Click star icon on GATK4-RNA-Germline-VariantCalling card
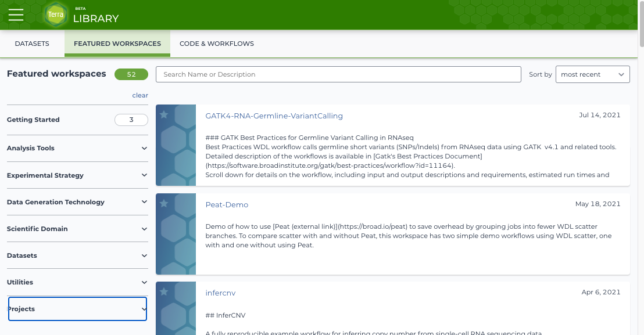Viewport: 644px width, 335px height. 164,115
